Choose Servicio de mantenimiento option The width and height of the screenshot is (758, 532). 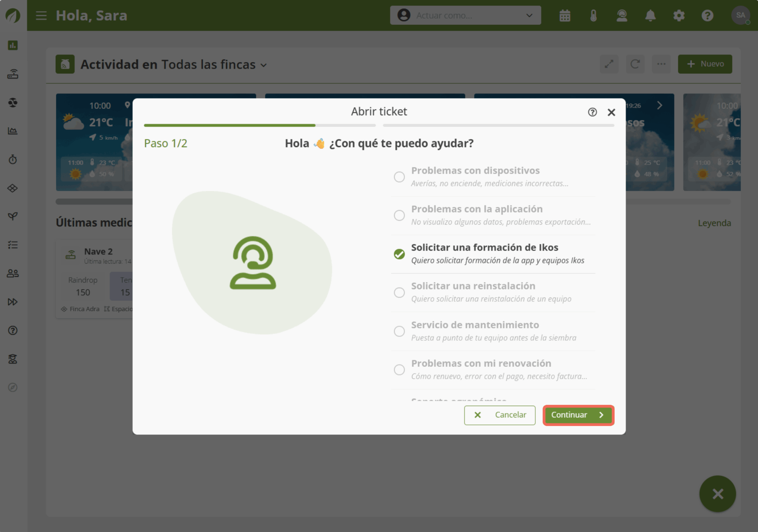(x=399, y=331)
